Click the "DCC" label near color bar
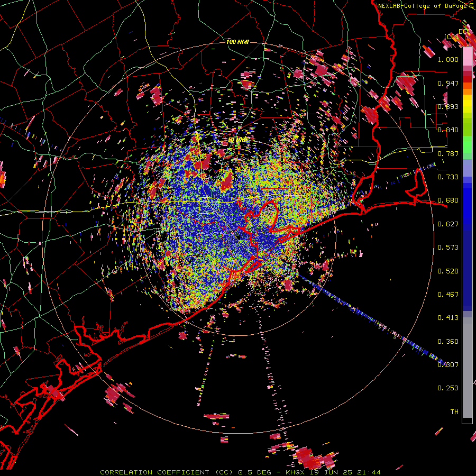 tap(464, 32)
